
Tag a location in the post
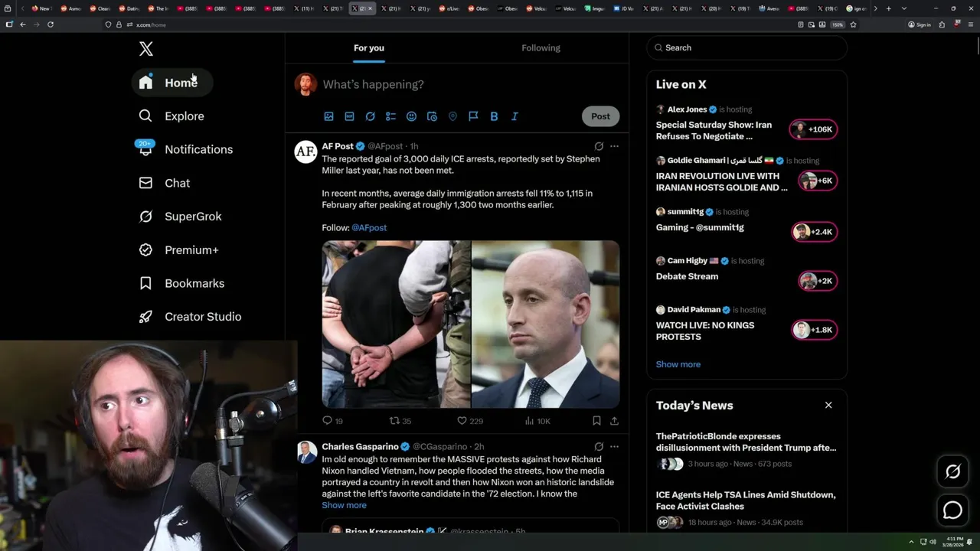(x=452, y=116)
